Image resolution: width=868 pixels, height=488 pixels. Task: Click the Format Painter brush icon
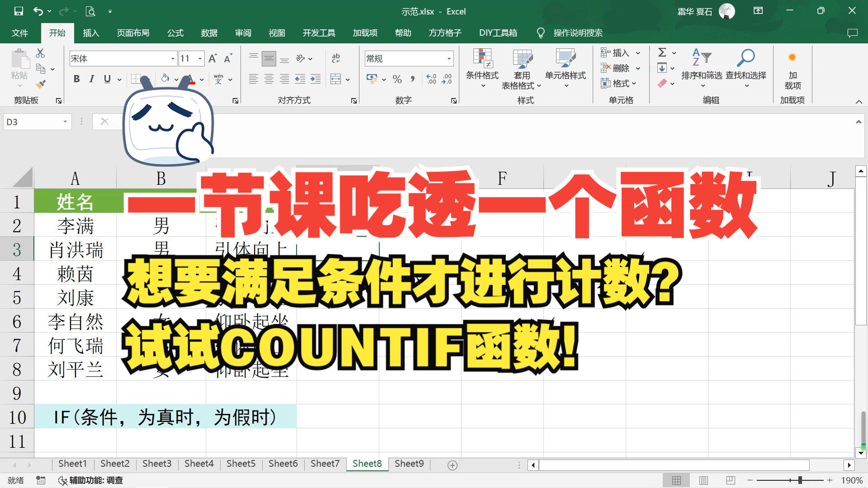pos(41,84)
